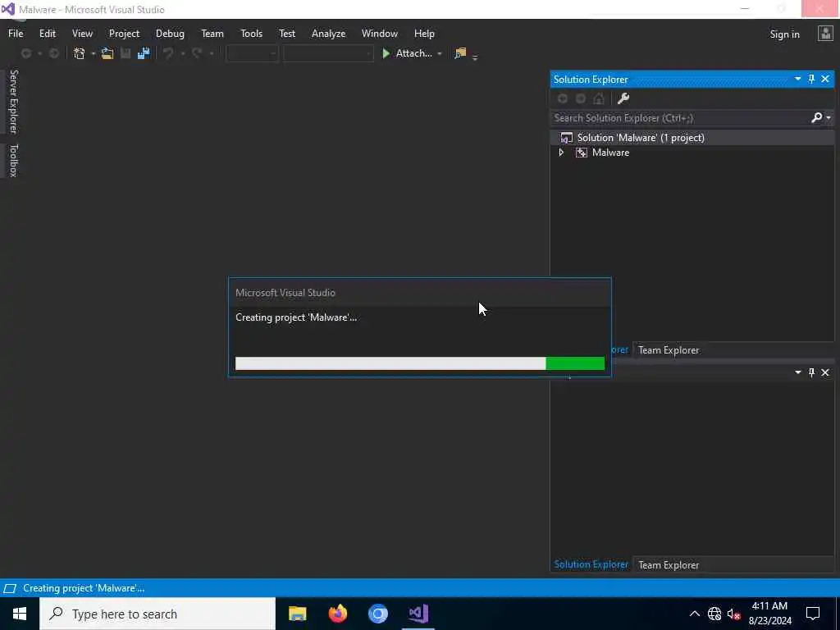
Task: Pin the Solution Explorer panel with the pushpin icon
Action: pyautogui.click(x=811, y=80)
